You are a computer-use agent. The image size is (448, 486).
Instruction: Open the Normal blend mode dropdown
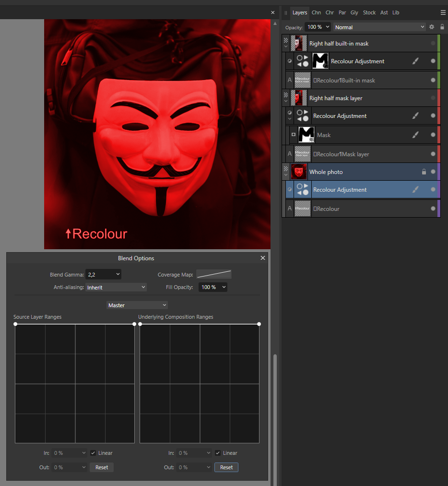379,27
